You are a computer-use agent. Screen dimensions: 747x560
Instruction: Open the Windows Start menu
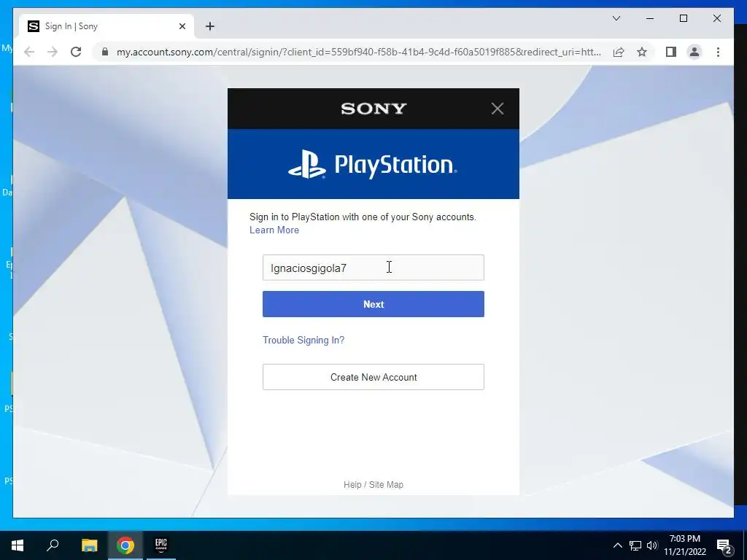18,545
